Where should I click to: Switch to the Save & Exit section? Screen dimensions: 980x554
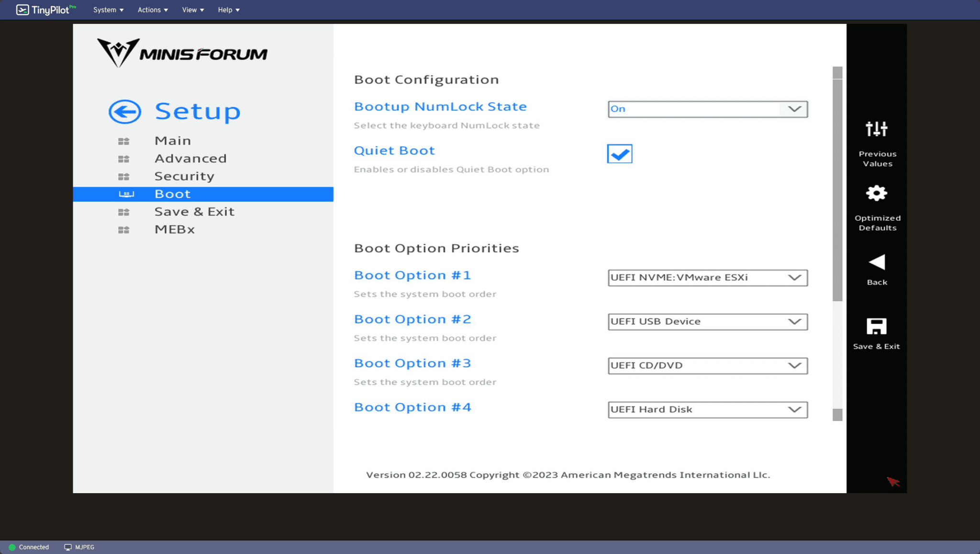coord(194,211)
